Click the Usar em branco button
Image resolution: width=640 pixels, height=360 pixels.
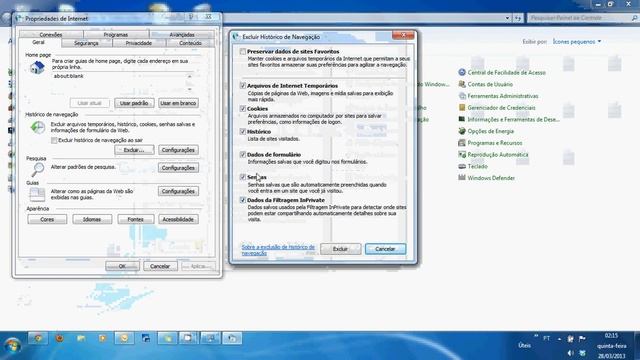pyautogui.click(x=178, y=103)
